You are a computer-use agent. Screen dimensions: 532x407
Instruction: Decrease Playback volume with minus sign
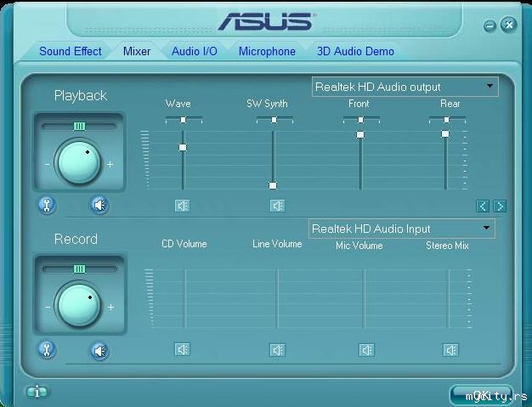[47, 165]
